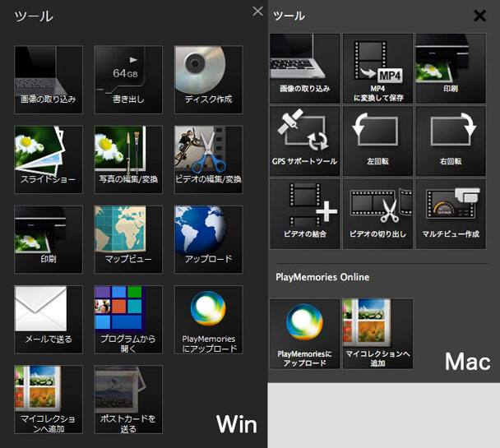This screenshot has width=500, height=448.
Task: Open 写真の編集/変換 tool
Action: coord(128,159)
